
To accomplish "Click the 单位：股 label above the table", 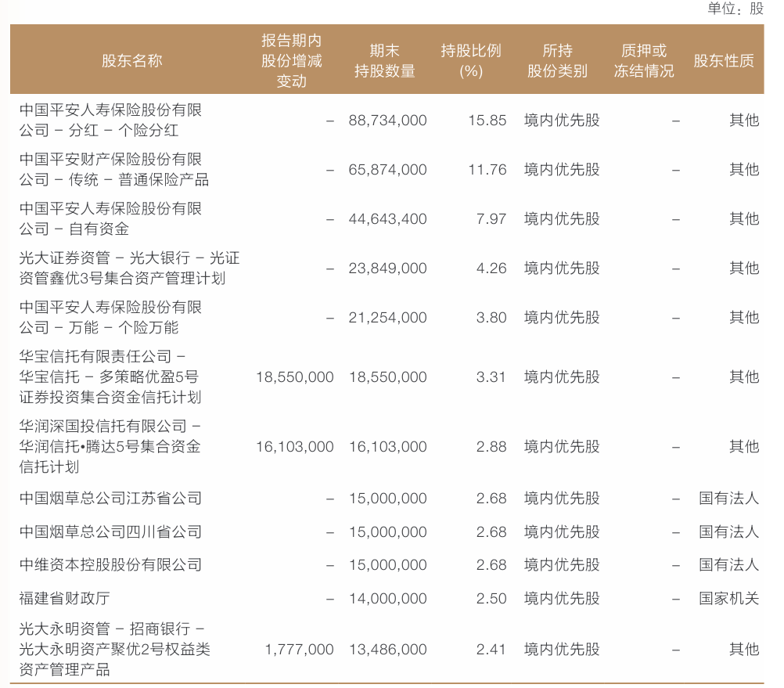I will pos(735,9).
